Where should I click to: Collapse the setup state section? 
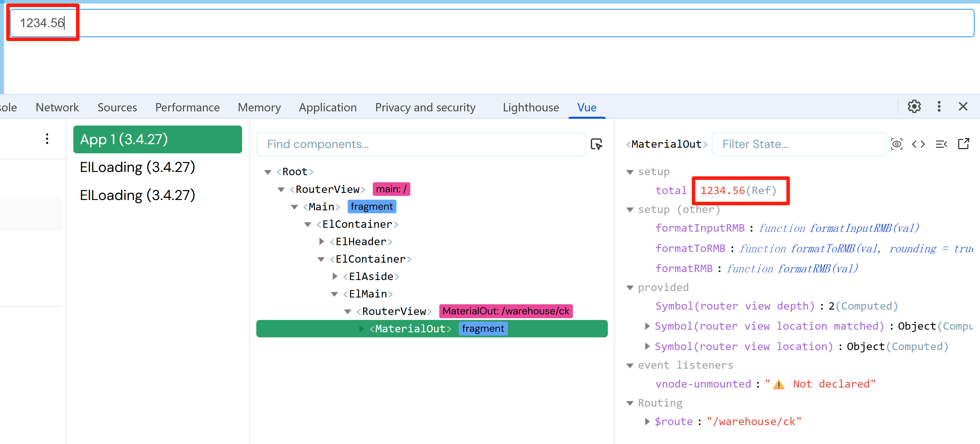630,172
